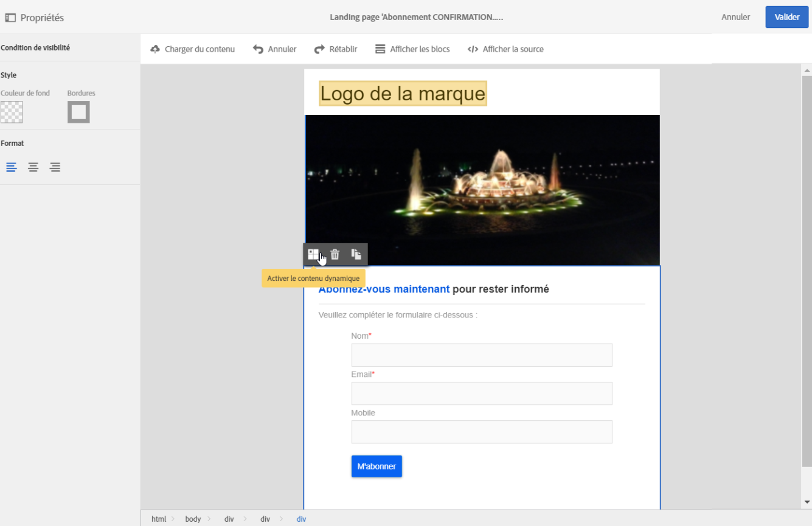Click Afficher la source code icon
812x526 pixels.
pos(473,49)
